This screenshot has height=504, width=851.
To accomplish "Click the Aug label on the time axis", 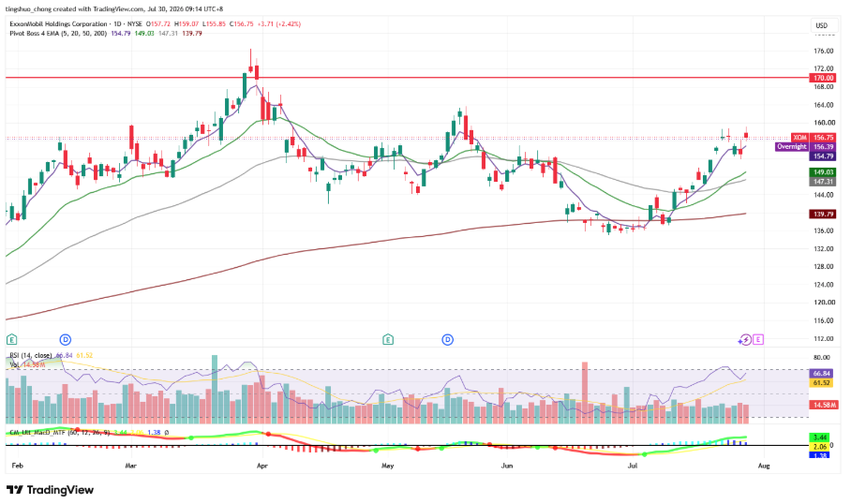I will tap(764, 466).
